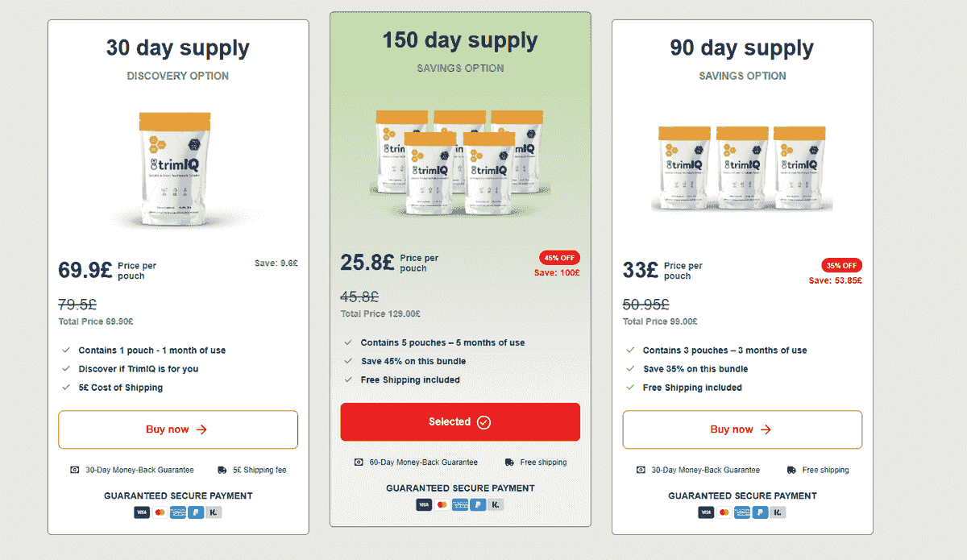967x560 pixels.
Task: Click '60-Day Money-Back Guarantee' text
Action: [x=423, y=463]
